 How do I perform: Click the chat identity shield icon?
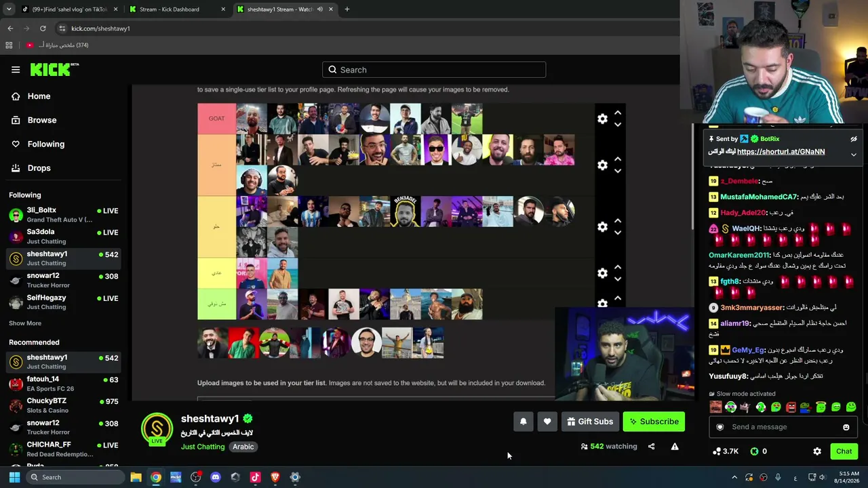click(x=719, y=427)
